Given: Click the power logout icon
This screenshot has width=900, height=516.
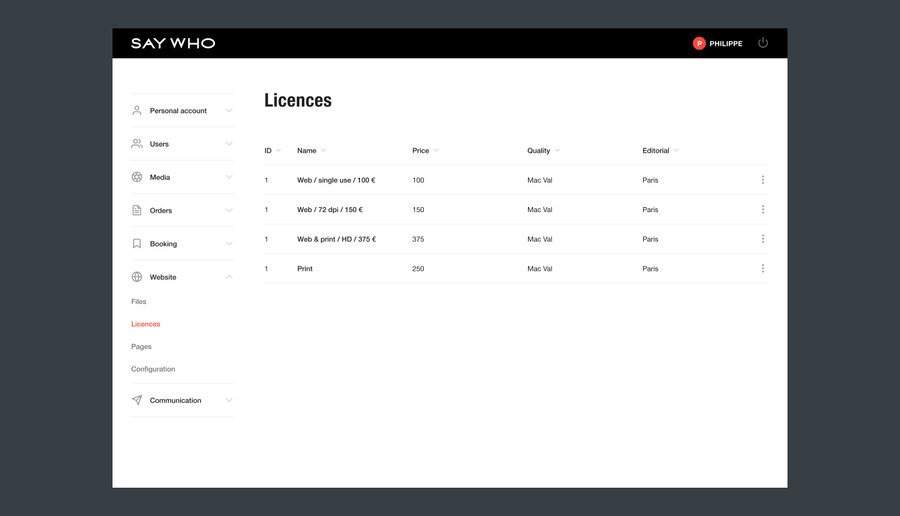Looking at the screenshot, I should (x=763, y=43).
